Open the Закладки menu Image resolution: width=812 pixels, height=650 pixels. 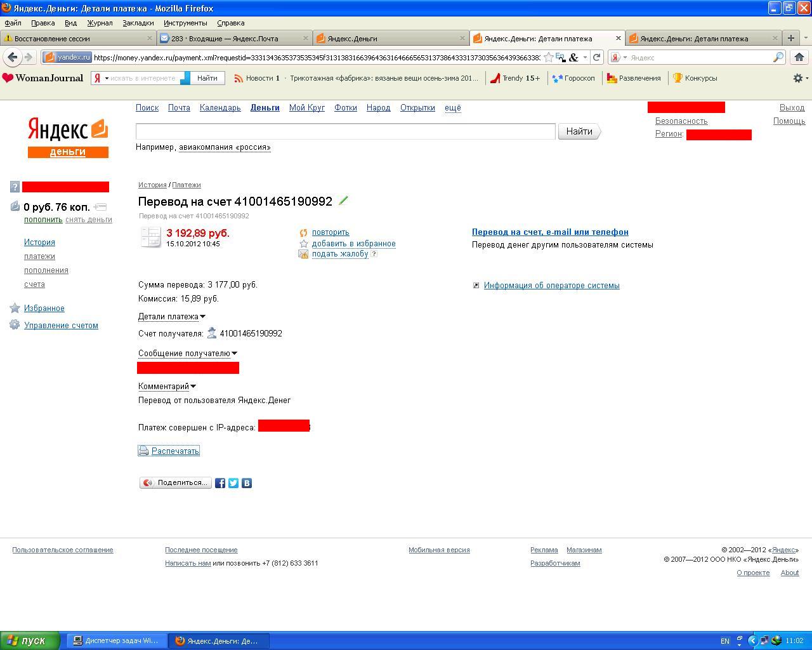point(138,23)
